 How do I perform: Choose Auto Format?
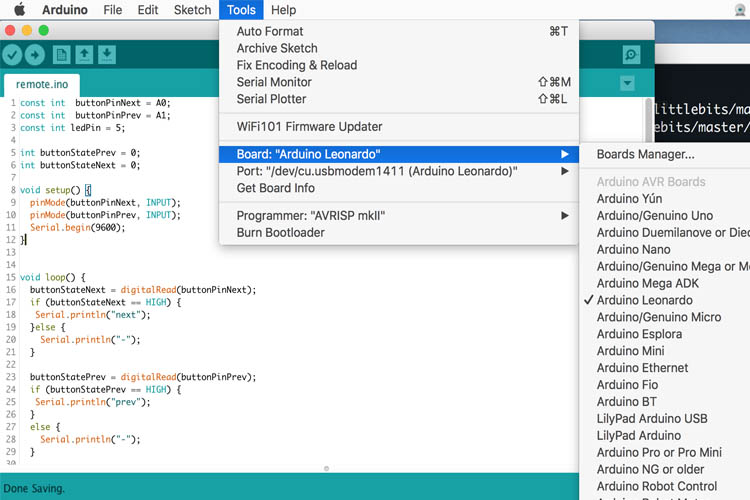pos(399,31)
